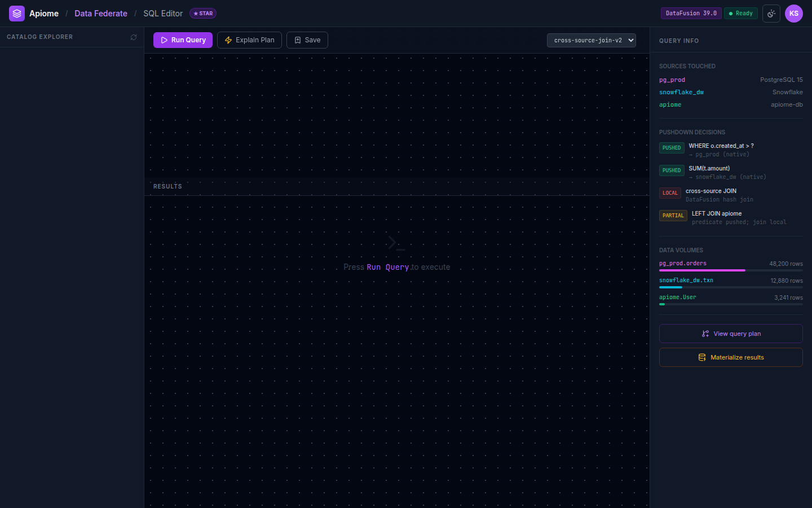Click the QUERY INFO header
812x508 pixels.
679,41
